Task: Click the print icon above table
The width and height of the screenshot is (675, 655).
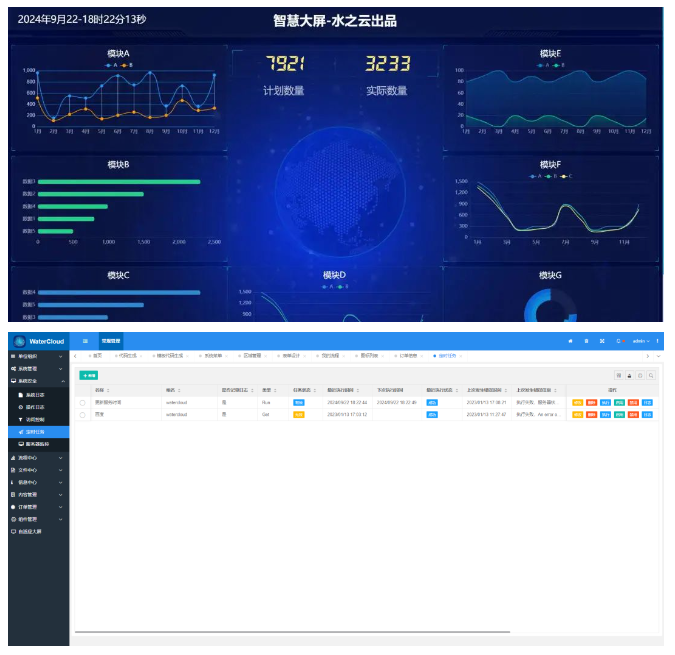Action: click(640, 375)
